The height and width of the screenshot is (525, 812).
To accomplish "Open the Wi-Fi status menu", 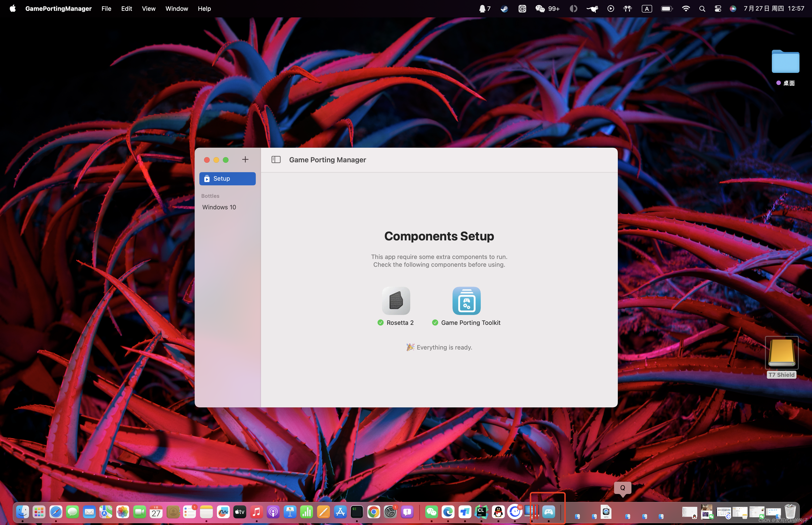I will 686,8.
